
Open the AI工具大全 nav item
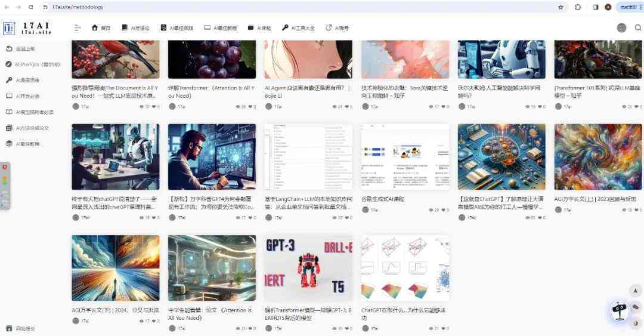[x=298, y=28]
